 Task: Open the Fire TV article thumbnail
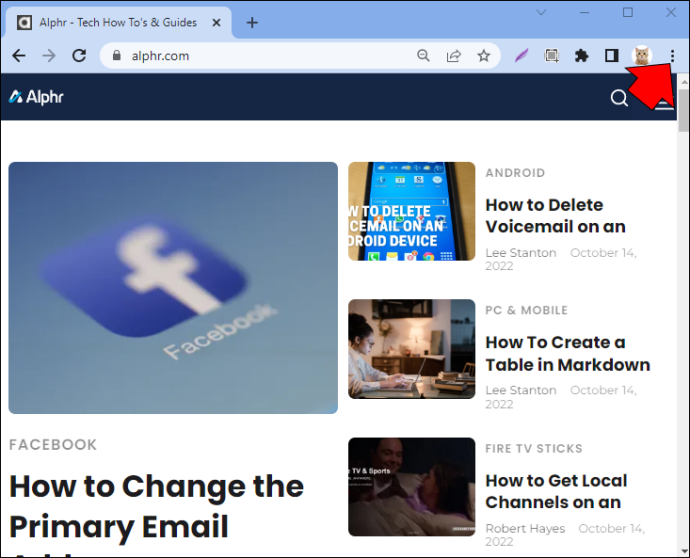[x=411, y=487]
